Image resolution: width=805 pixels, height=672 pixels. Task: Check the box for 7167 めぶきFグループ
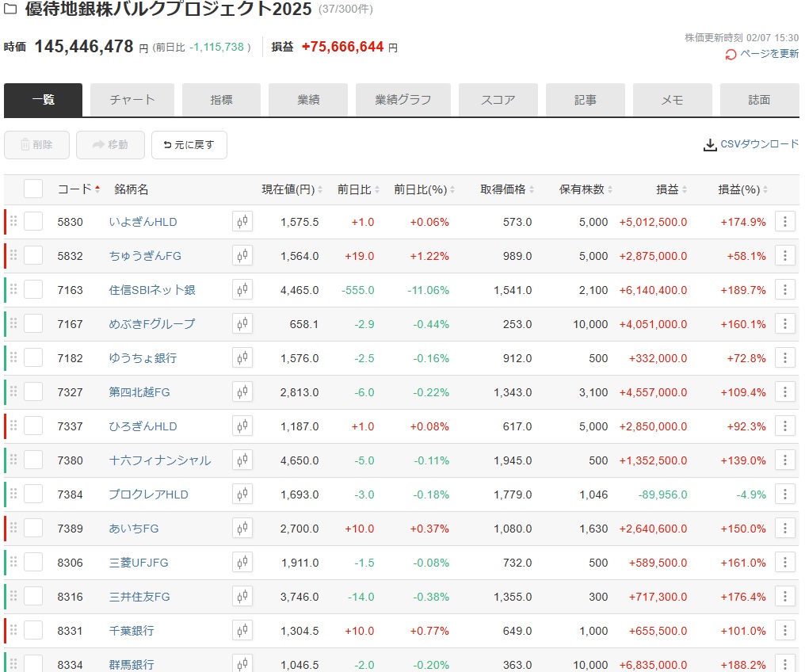click(33, 324)
